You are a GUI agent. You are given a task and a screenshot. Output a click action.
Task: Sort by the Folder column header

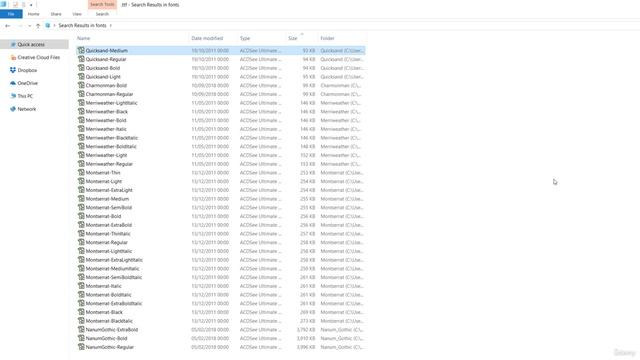click(x=327, y=38)
